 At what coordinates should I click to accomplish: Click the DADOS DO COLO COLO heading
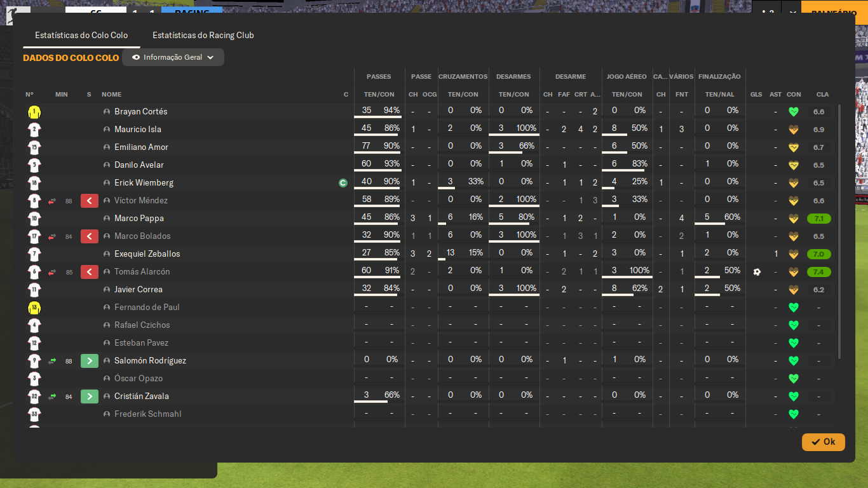[x=71, y=58]
